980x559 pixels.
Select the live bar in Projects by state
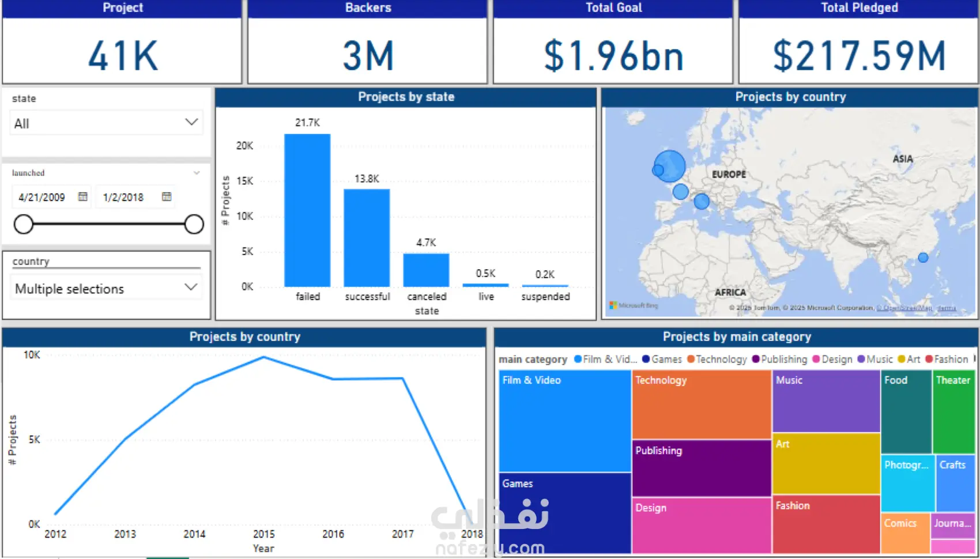click(485, 285)
